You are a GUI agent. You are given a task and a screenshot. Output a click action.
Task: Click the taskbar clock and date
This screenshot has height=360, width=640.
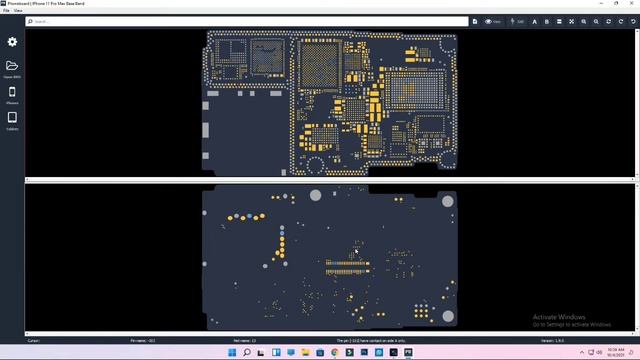pos(616,352)
